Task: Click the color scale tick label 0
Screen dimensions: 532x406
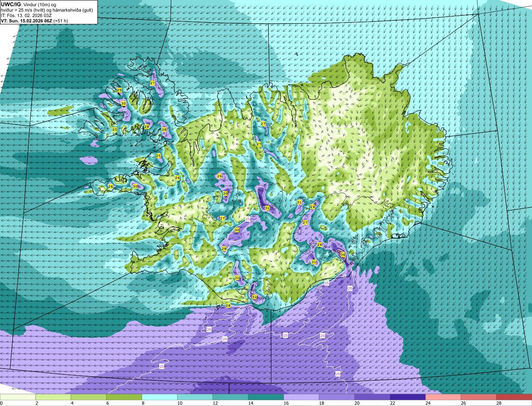Action: tap(1, 403)
